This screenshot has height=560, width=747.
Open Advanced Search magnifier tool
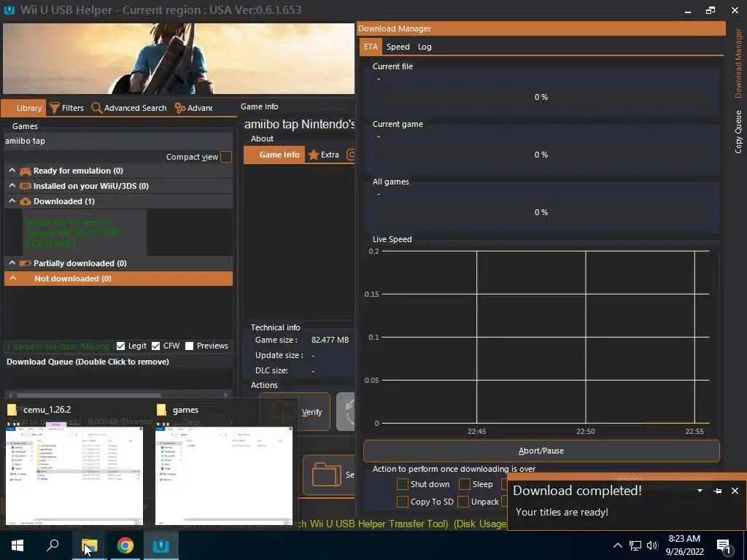128,108
